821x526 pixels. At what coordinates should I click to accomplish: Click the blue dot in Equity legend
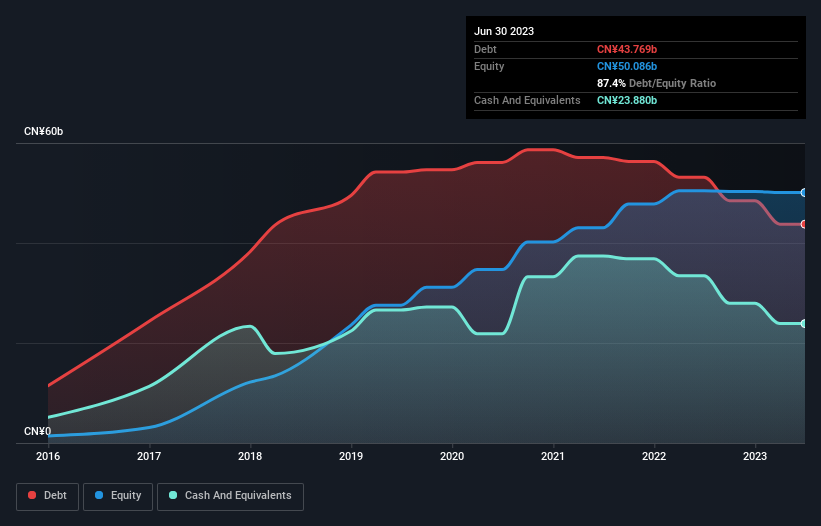tap(99, 495)
